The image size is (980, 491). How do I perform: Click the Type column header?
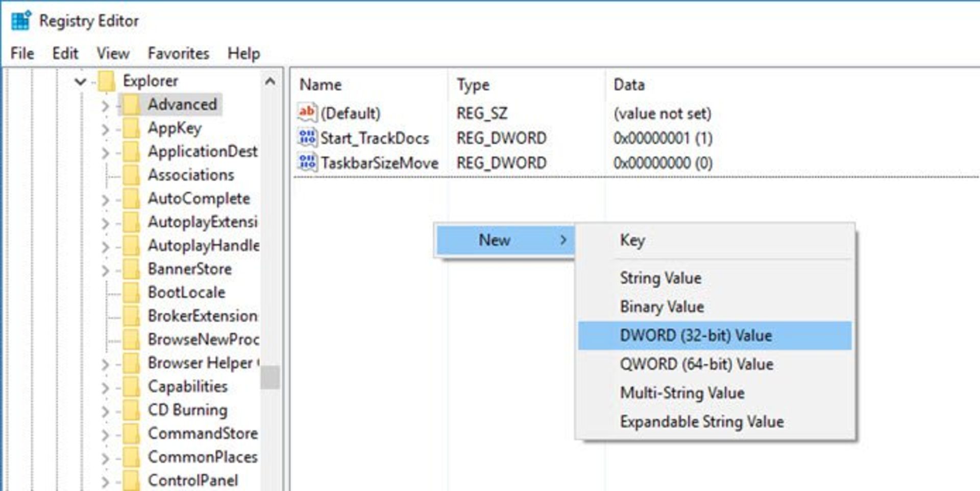pyautogui.click(x=526, y=84)
